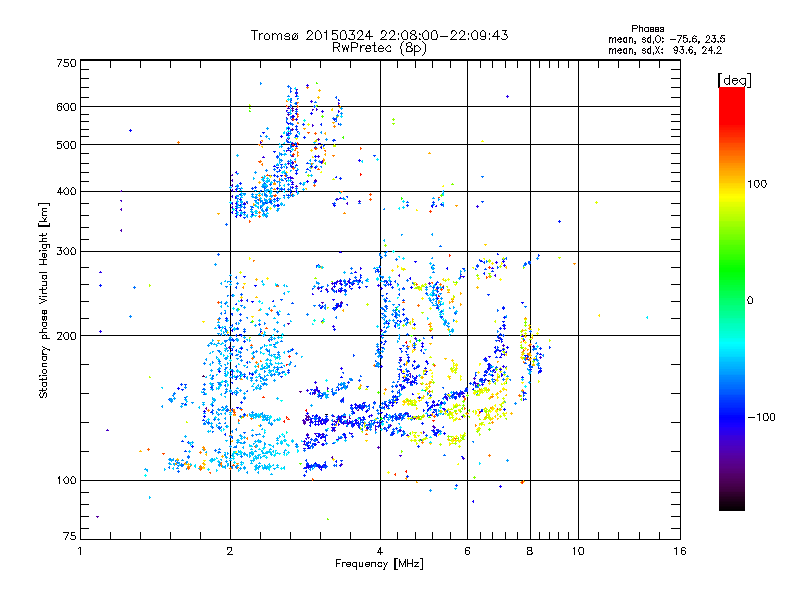
Task: Click the 'Stationary phase Virtual Height [km]' axis label
Action: (44, 300)
